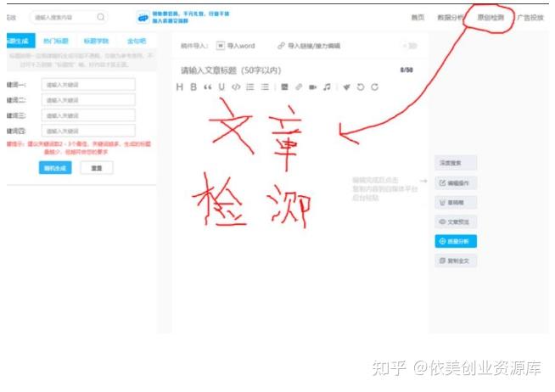Switch to the 金句吧 tab
This screenshot has width=555, height=392.
(137, 41)
